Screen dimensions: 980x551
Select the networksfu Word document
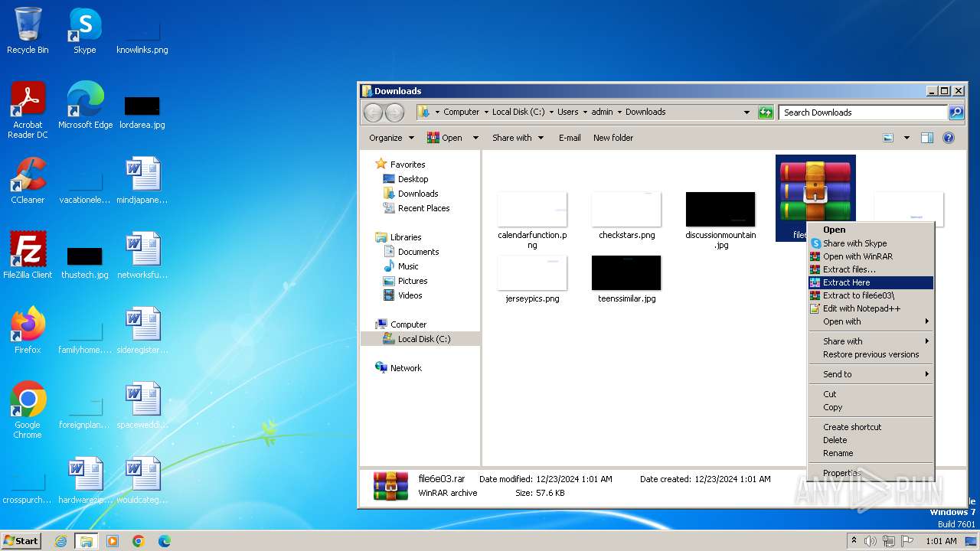coord(142,256)
